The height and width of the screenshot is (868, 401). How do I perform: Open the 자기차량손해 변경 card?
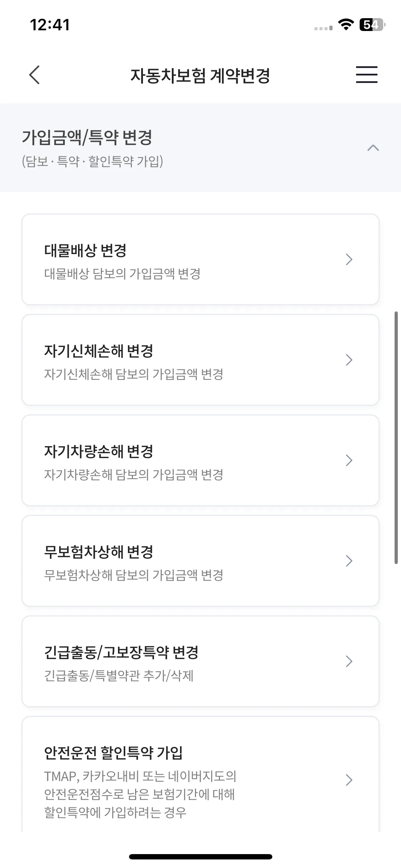click(x=200, y=460)
